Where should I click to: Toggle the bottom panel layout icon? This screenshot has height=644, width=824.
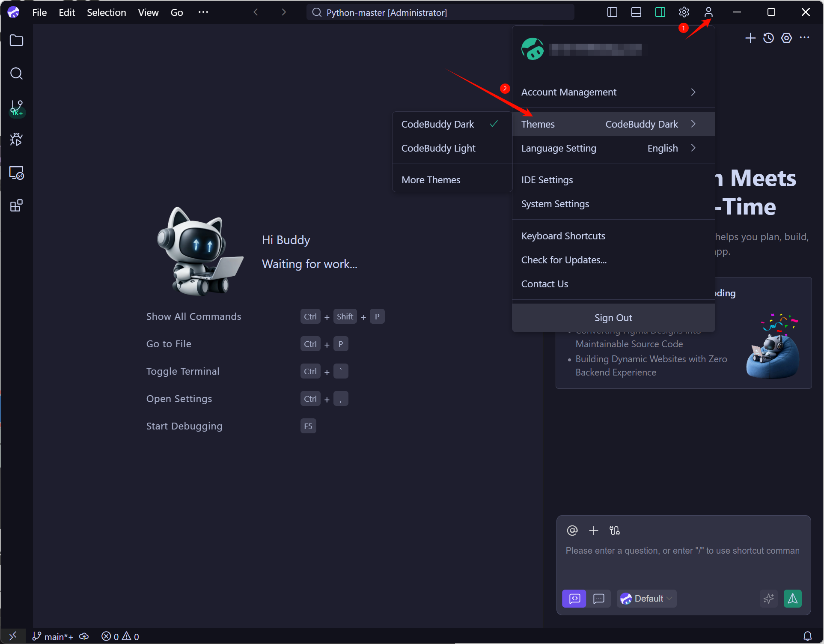point(636,12)
